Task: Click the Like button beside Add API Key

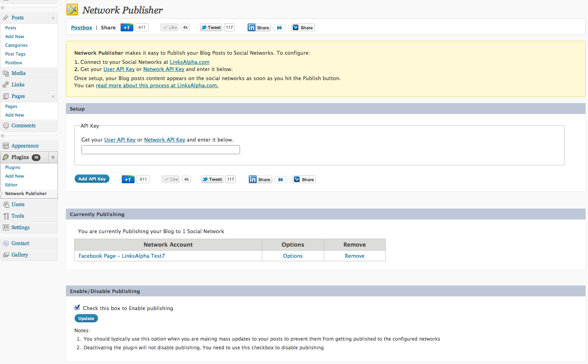Action: [171, 179]
